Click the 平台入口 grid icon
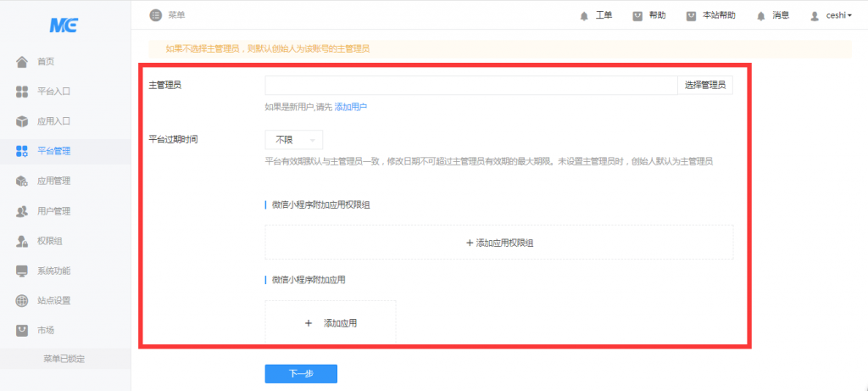The image size is (868, 391). click(23, 92)
